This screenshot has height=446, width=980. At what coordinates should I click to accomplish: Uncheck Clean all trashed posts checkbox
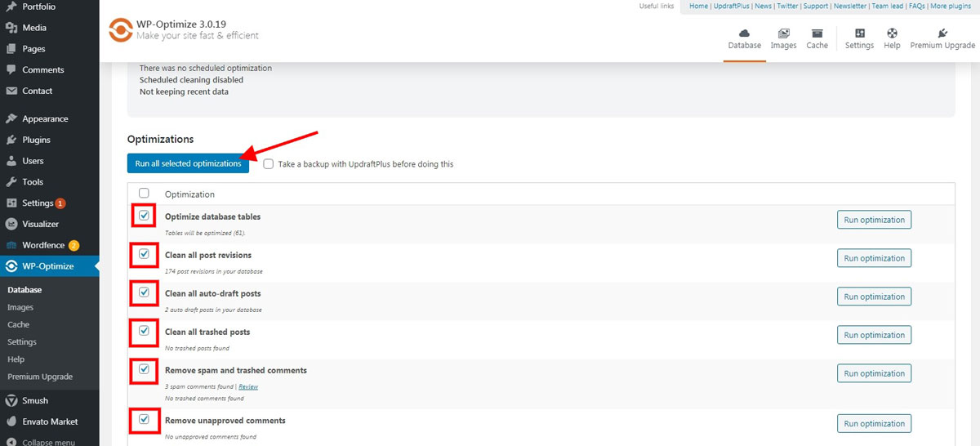pyautogui.click(x=144, y=331)
